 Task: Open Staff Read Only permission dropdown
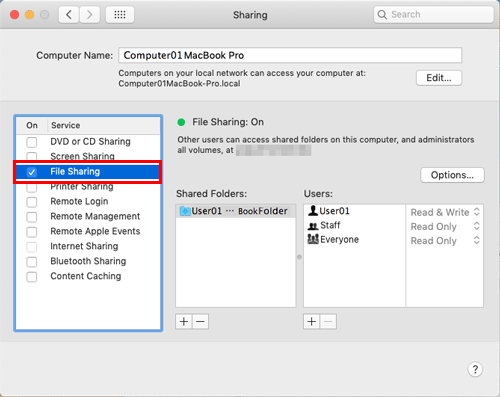445,226
